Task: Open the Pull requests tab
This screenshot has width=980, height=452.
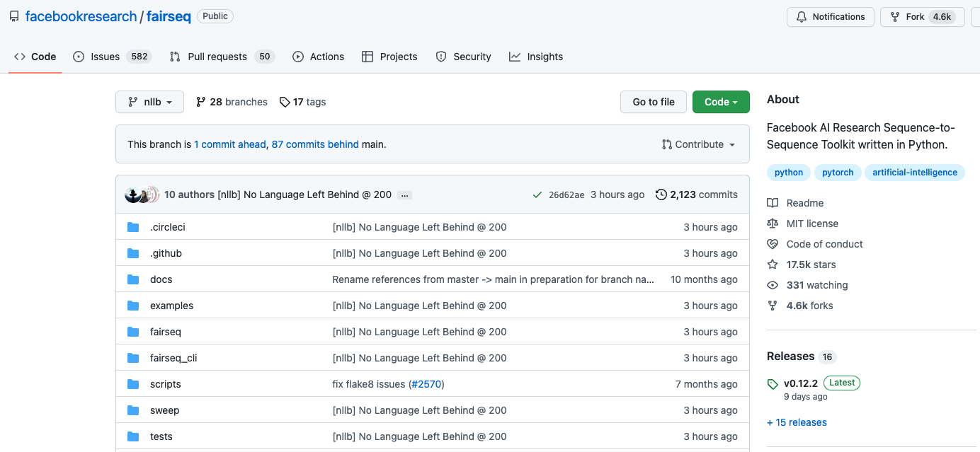Action: 222,57
